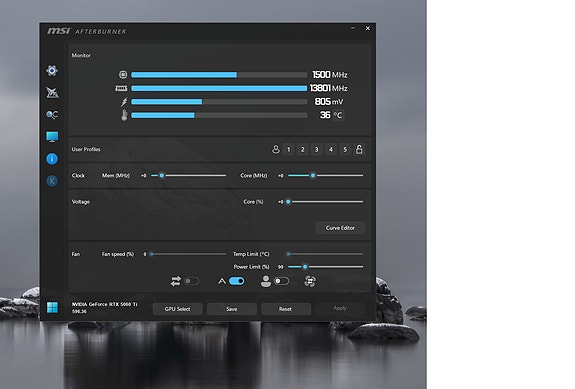
Task: Click the Core (MHz) clock slider handle
Action: click(x=313, y=175)
